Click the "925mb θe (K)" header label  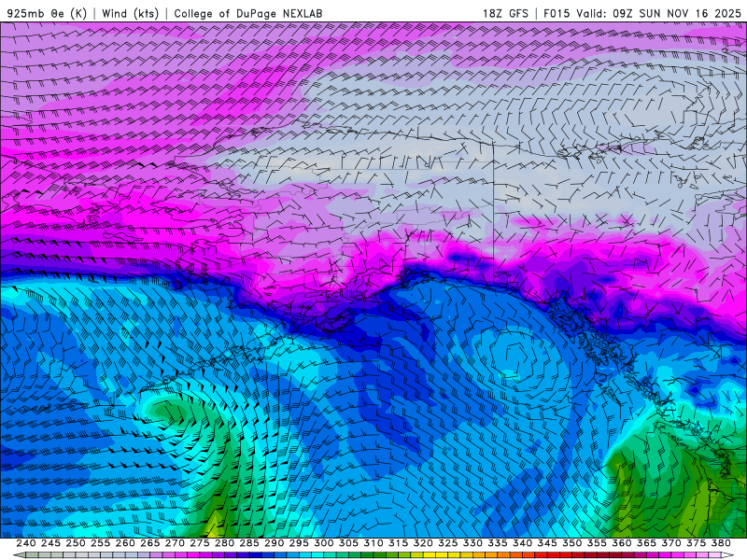[48, 13]
